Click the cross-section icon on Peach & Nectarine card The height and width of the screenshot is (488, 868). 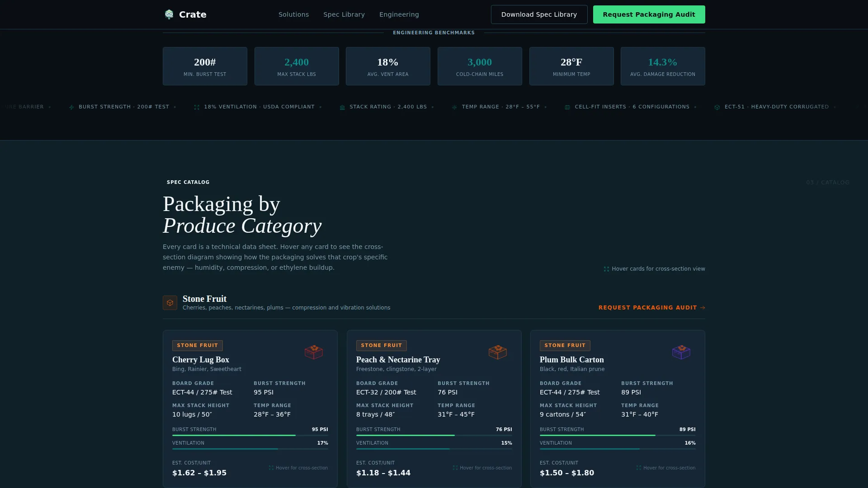455,468
